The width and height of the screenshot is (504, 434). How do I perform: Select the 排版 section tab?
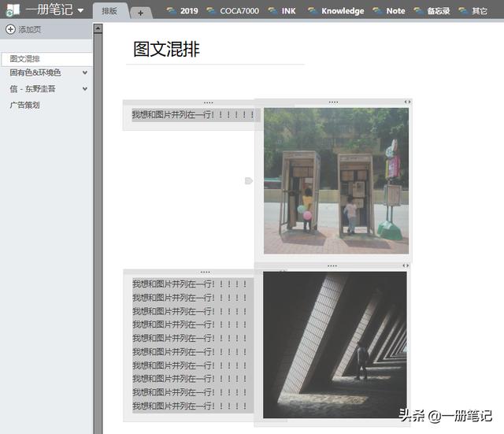click(109, 11)
